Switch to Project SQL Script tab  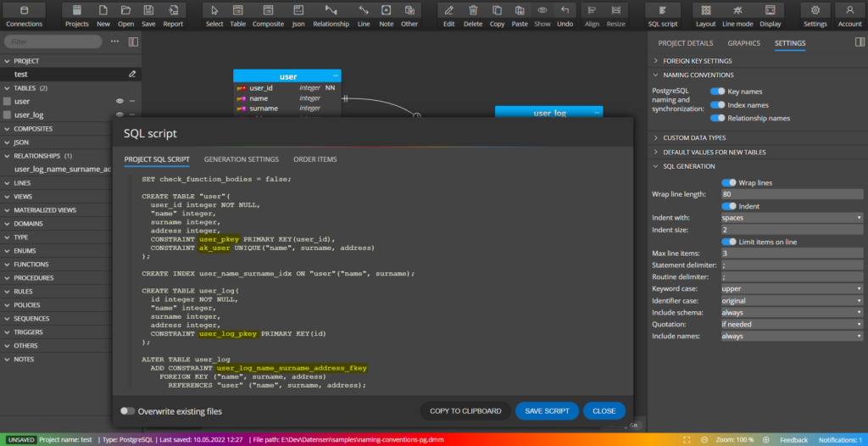(x=157, y=159)
